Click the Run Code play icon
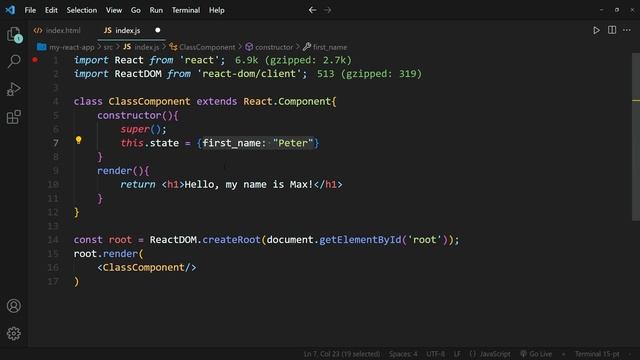This screenshot has width=640, height=360. 596,30
